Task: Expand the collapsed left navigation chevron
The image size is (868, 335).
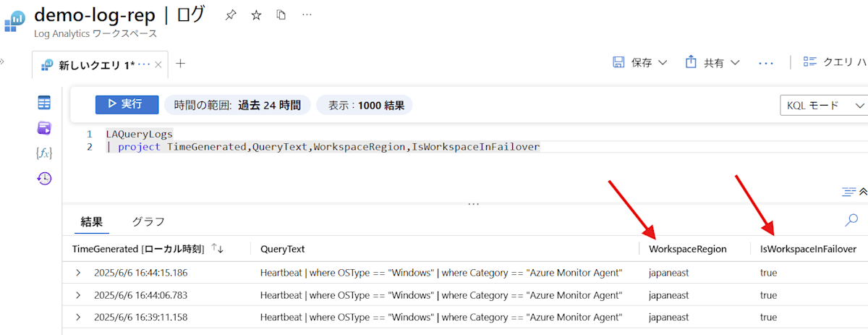Action: 2,62
